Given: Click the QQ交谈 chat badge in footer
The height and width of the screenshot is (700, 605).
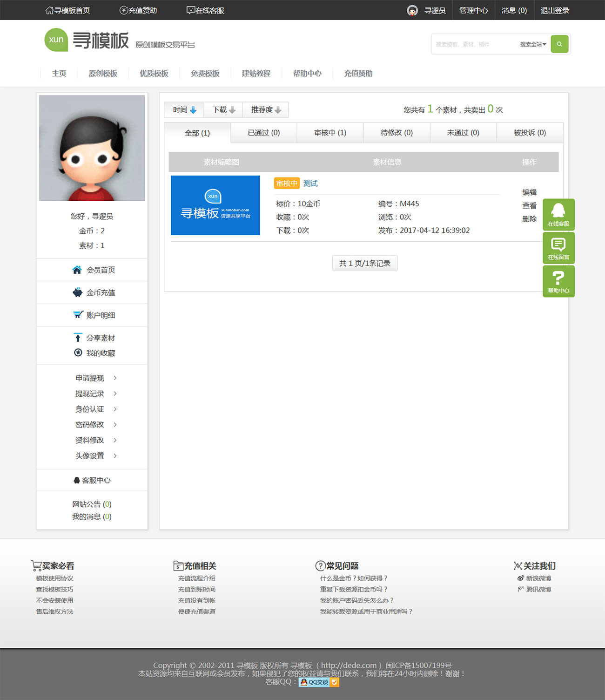Looking at the screenshot, I should (319, 682).
